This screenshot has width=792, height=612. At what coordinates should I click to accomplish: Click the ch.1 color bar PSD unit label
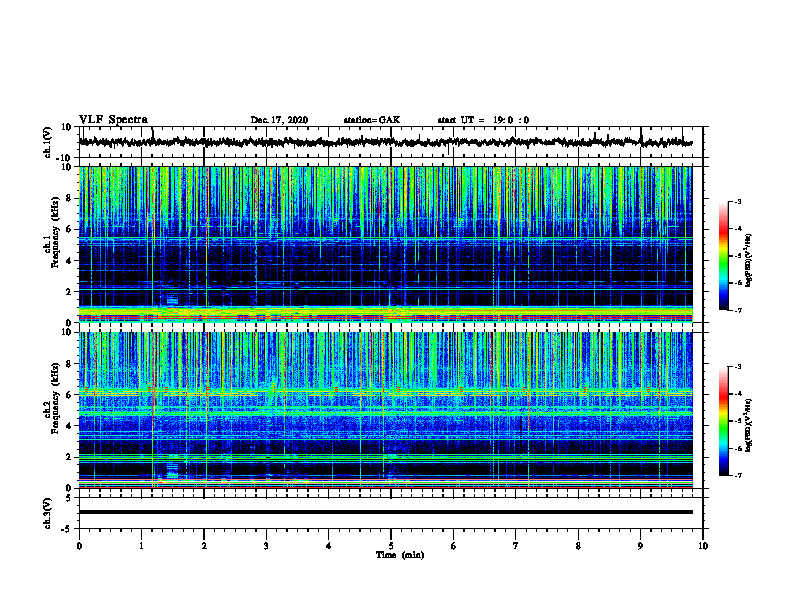click(749, 261)
